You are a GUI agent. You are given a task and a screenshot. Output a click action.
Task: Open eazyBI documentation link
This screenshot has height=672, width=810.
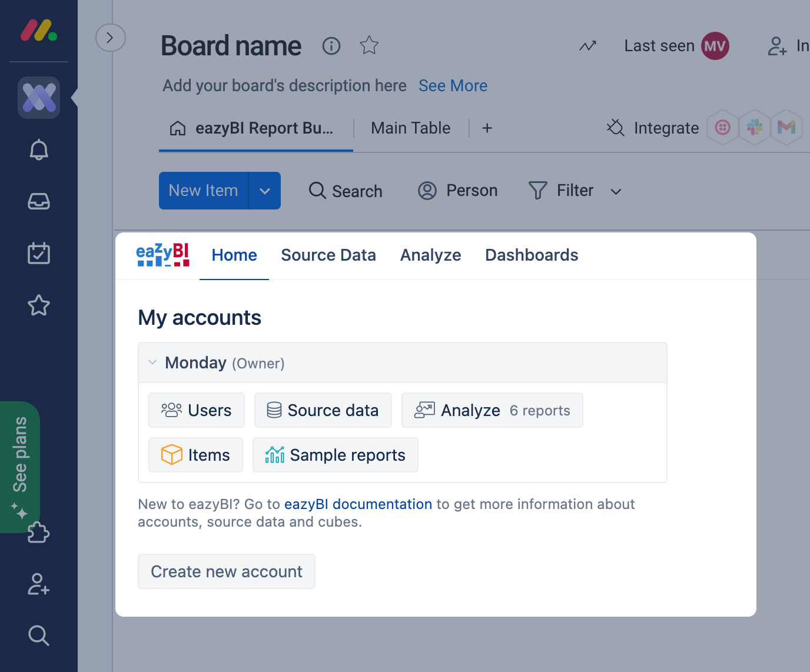[358, 504]
